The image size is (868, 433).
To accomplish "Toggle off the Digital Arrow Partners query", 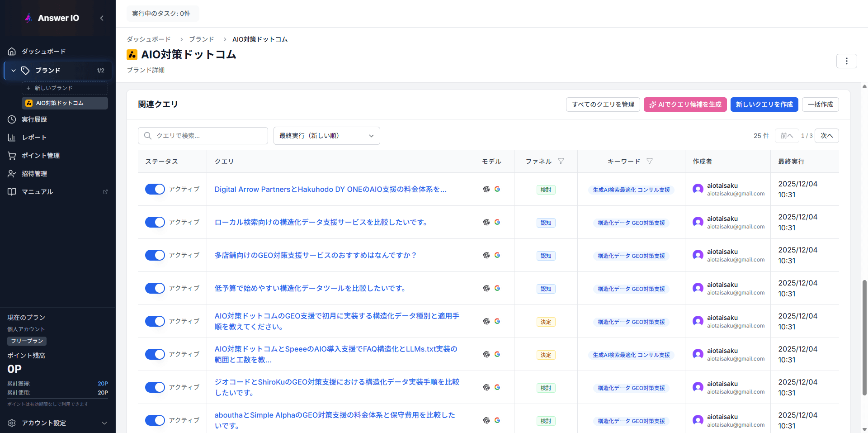I will click(x=155, y=189).
